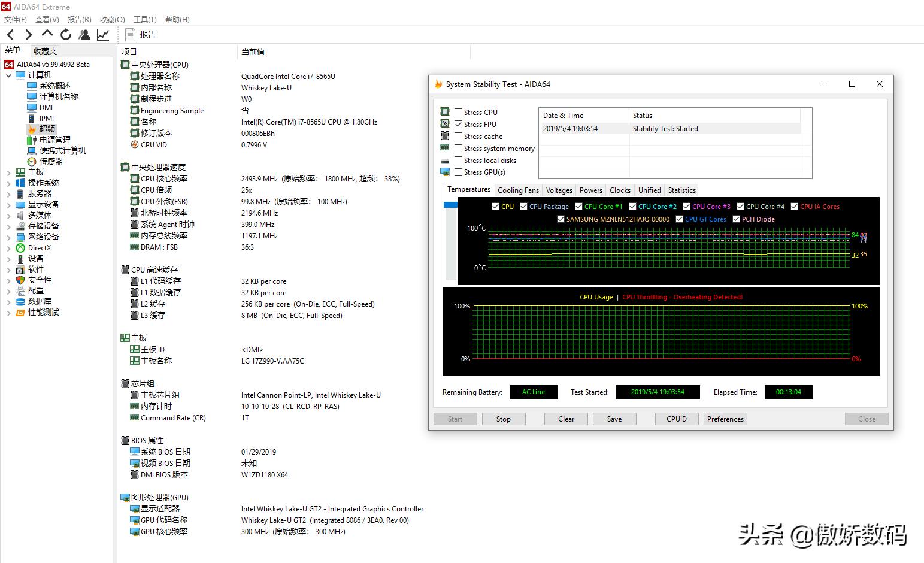Select the 系统概述 tree icon
This screenshot has height=563, width=924.
pyautogui.click(x=32, y=86)
